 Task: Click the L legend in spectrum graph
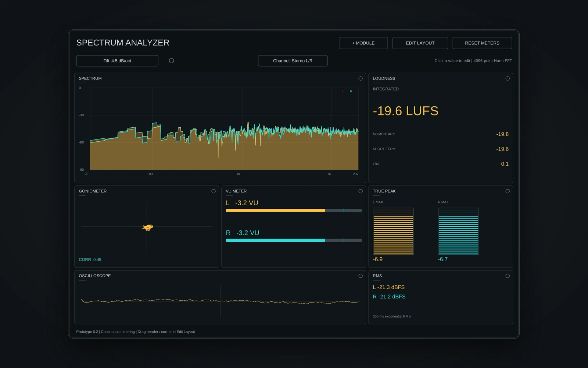coord(343,91)
